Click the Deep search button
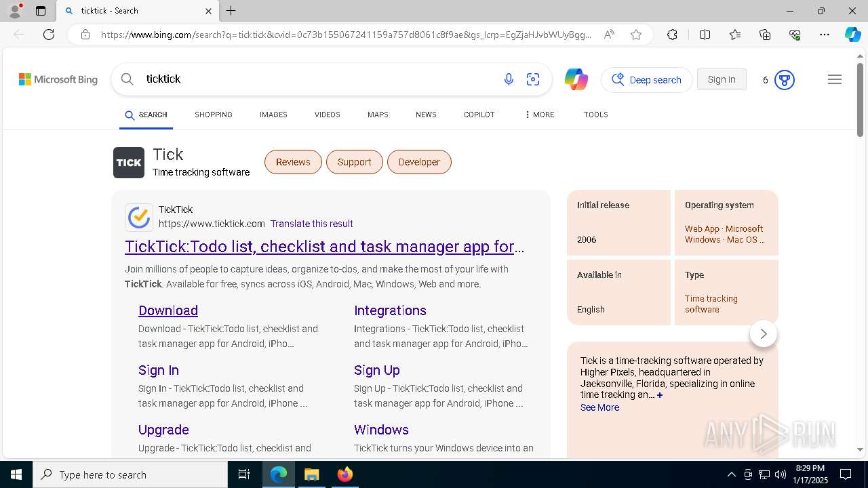 [647, 80]
